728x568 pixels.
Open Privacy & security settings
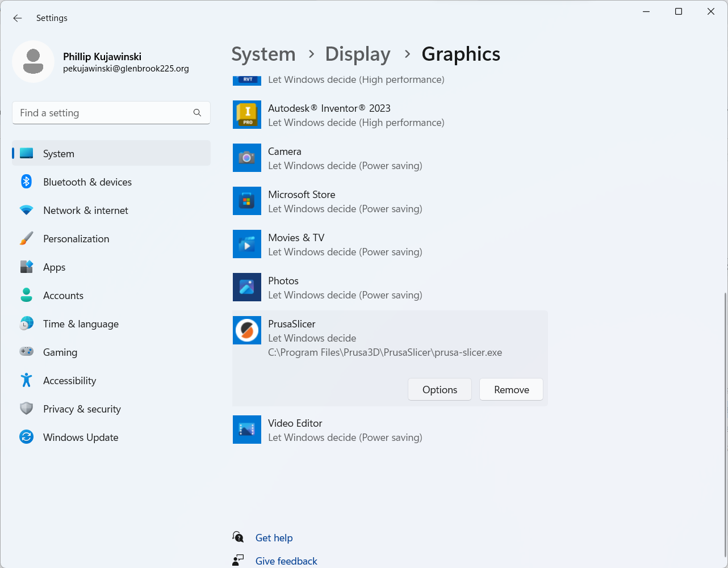pos(111,409)
